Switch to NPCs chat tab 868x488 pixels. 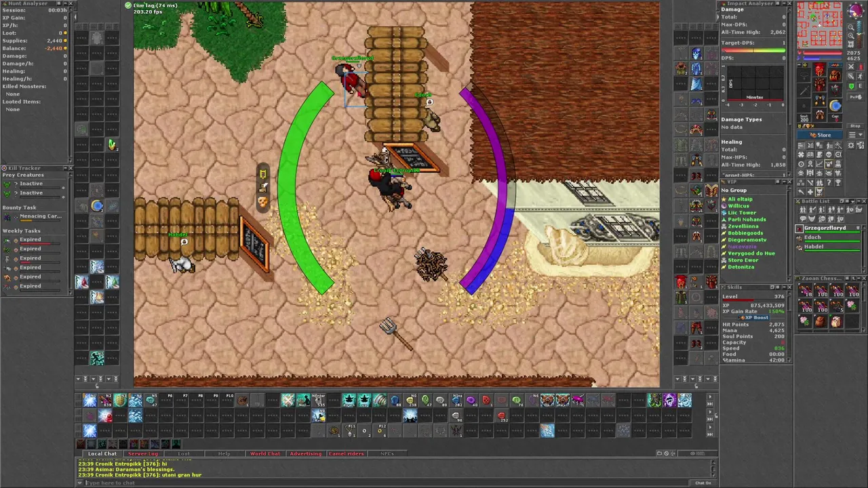(x=387, y=453)
